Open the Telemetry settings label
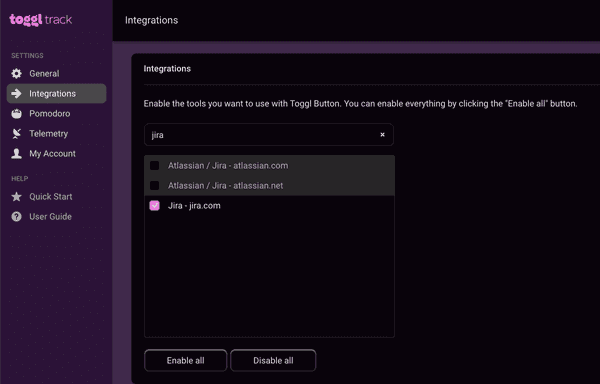Screen dimensions: 600x384 49,133
